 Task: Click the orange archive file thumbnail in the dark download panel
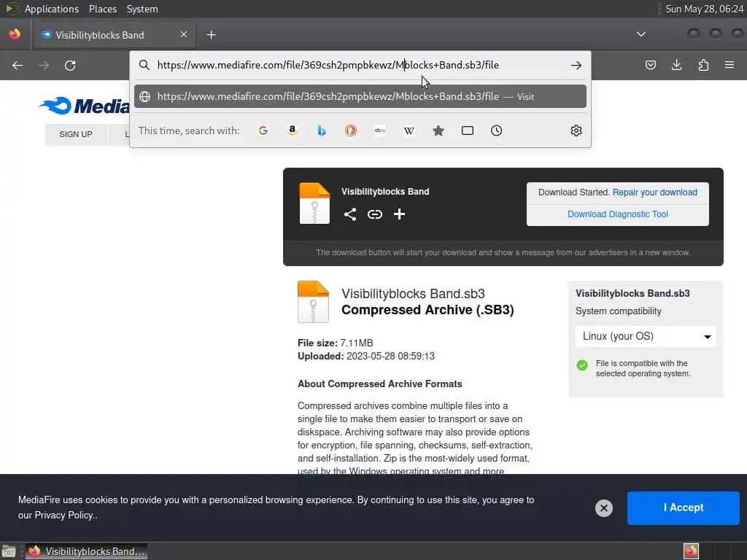[314, 203]
